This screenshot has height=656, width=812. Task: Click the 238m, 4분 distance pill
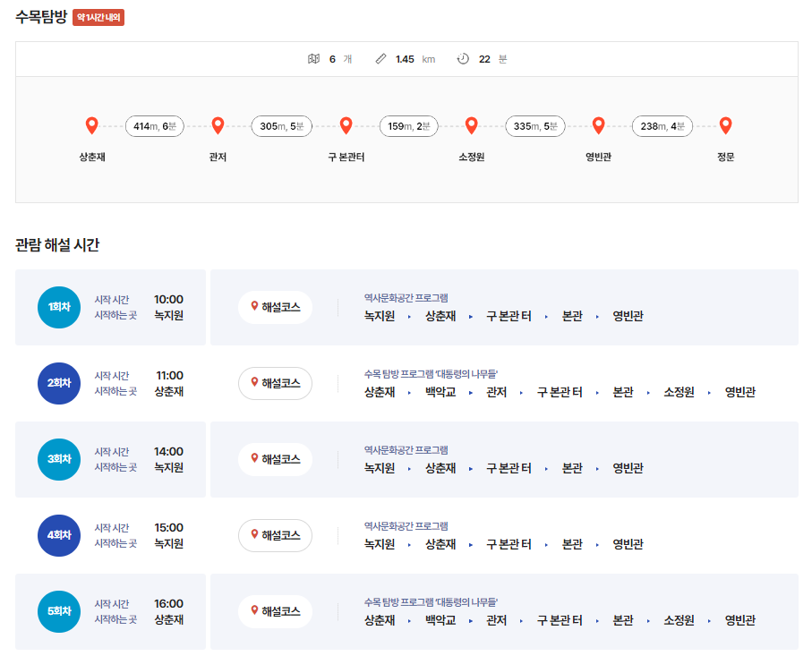pos(662,126)
